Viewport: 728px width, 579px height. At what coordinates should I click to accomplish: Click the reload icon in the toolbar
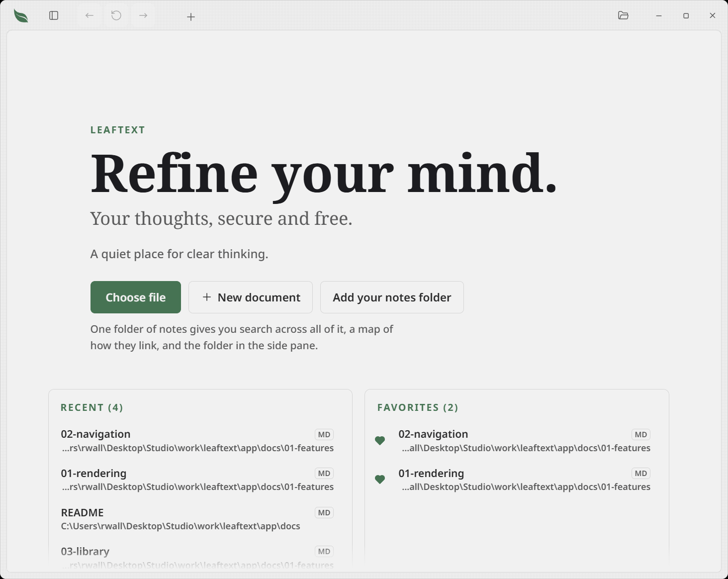click(116, 16)
